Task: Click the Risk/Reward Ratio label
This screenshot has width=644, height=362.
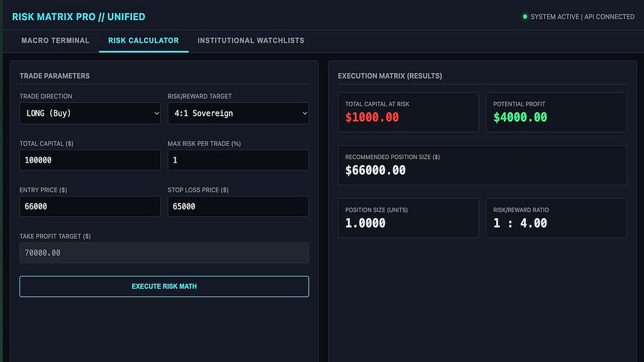Action: coord(521,210)
